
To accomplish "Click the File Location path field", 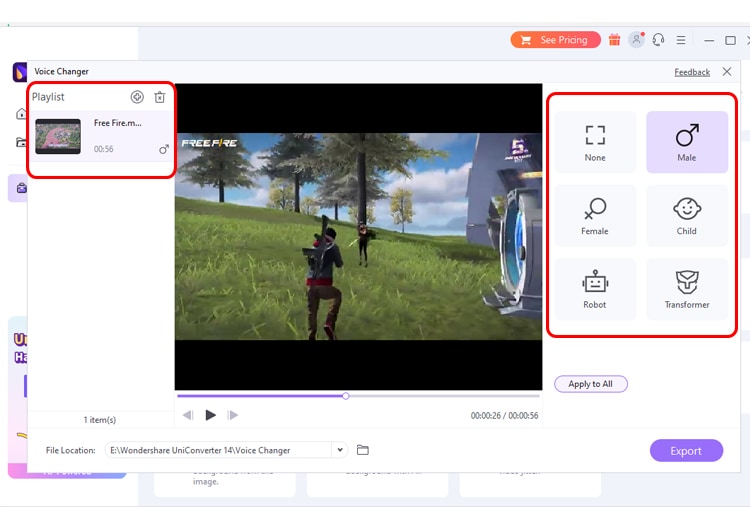I will click(x=219, y=450).
